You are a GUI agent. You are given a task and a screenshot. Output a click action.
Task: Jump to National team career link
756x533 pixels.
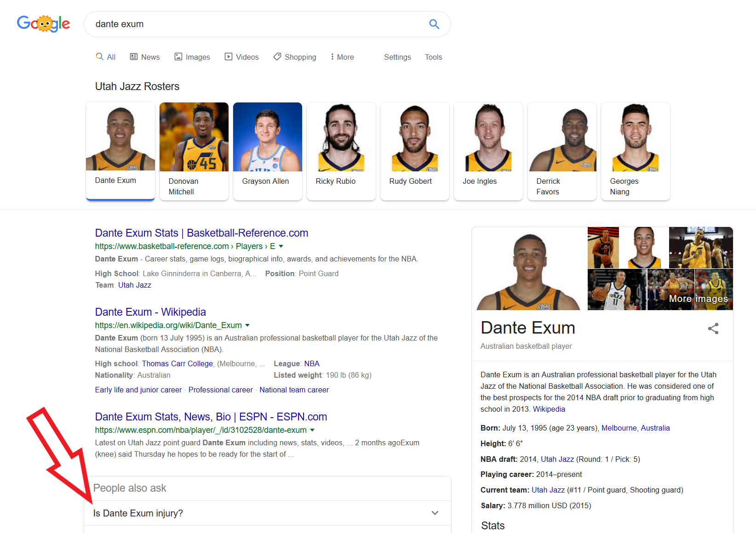[x=294, y=390]
